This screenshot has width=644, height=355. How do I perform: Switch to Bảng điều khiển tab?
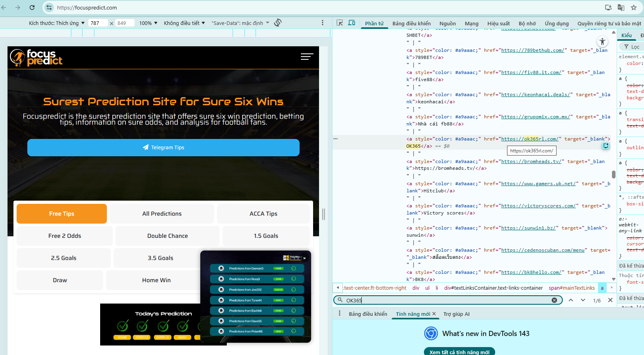coord(412,23)
